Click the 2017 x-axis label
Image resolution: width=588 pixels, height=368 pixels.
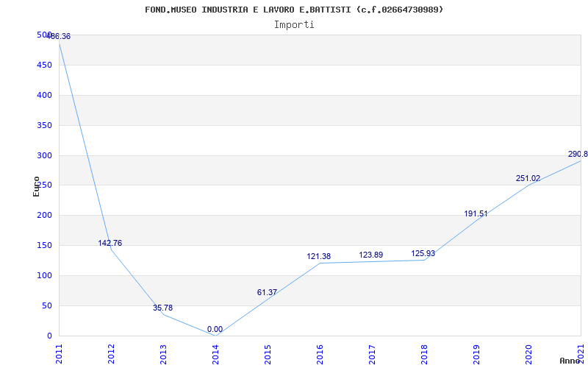372,354
